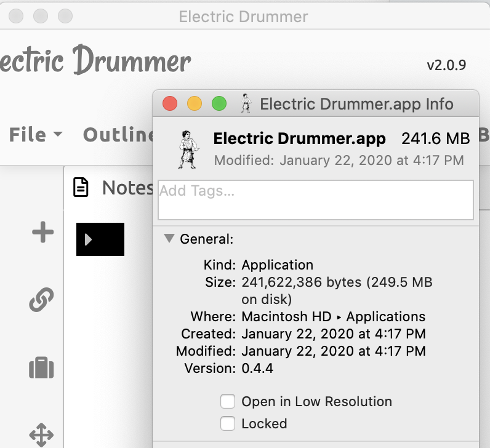This screenshot has width=490, height=448.
Task: Click the plus add icon in sidebar
Action: point(43,232)
